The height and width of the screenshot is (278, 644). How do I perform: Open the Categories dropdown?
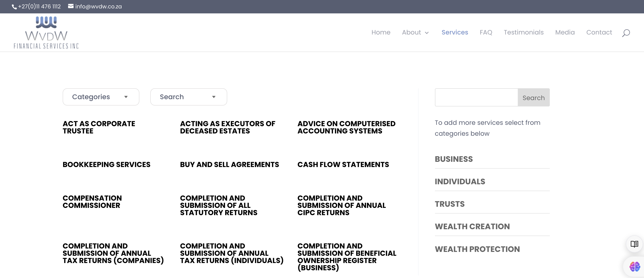click(101, 97)
